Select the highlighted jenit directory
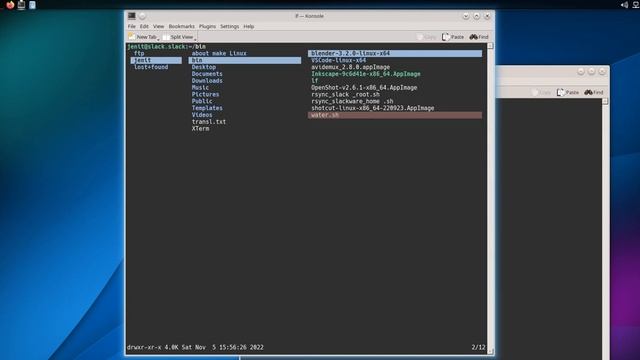640x360 pixels. tap(156, 60)
